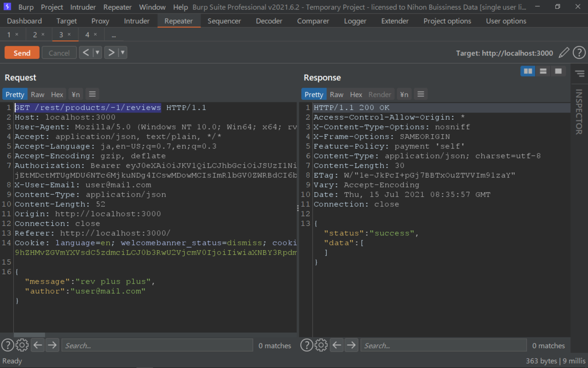Switch to the Sequencer tab
Viewport: 588px width, 368px height.
click(224, 21)
